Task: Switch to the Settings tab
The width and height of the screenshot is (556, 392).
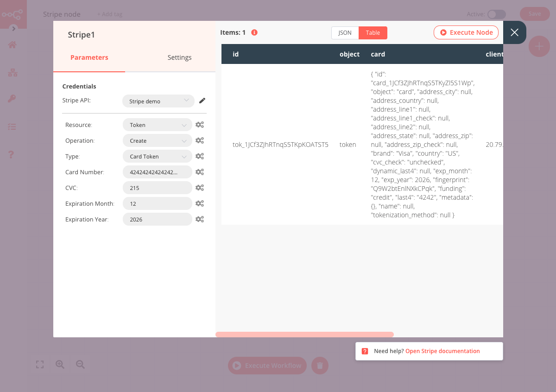Action: point(179,57)
